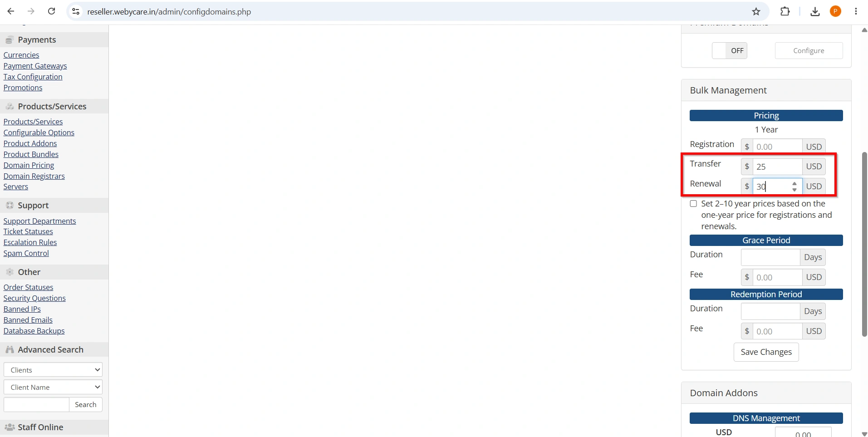Click the Redemption Period Duration days field
The height and width of the screenshot is (437, 868).
[x=770, y=311]
